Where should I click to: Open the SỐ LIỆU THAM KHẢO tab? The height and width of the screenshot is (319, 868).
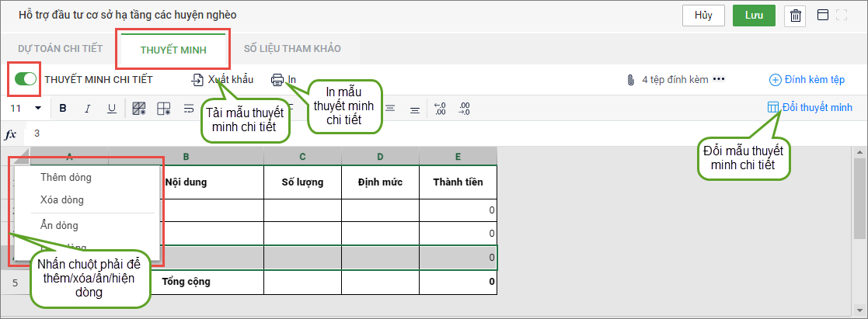[291, 48]
